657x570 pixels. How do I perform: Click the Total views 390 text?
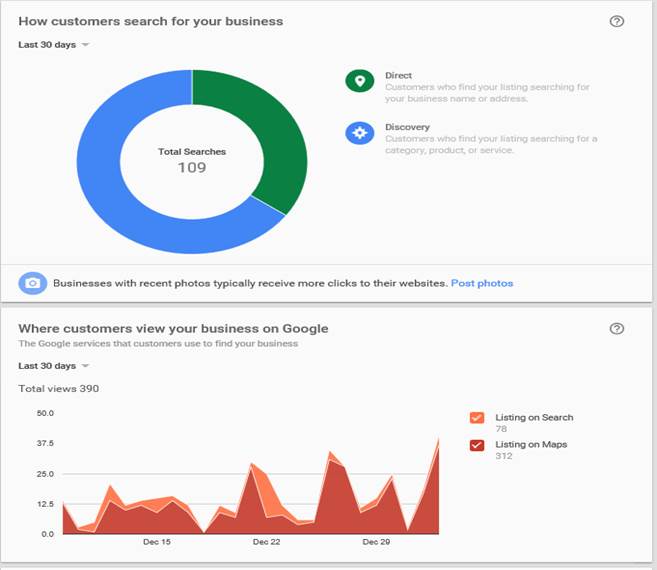59,389
